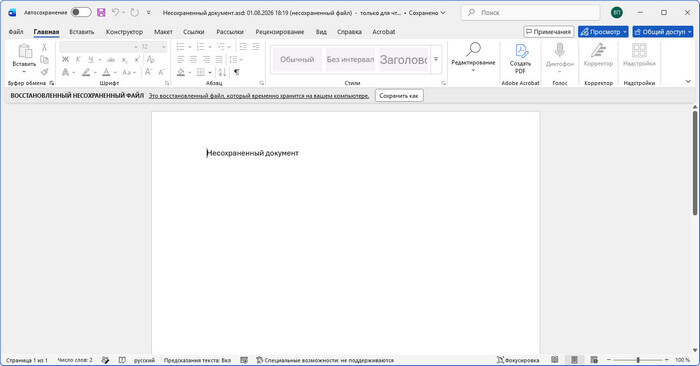Collapse the ribbon with the chevron
Screen dimensions: 700x366
(x=688, y=81)
